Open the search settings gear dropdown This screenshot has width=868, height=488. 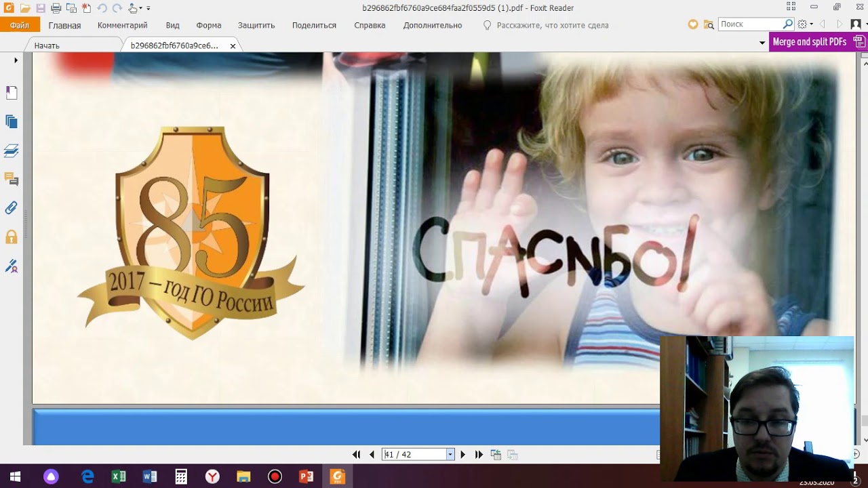(x=805, y=24)
